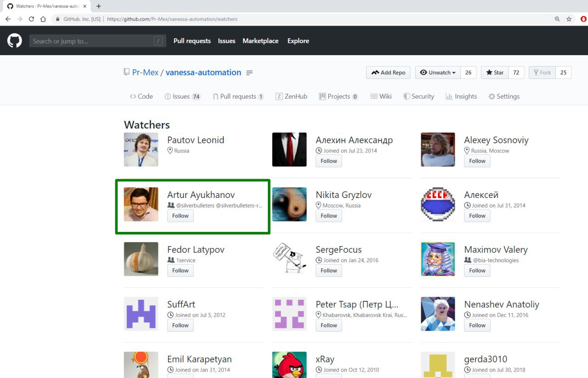Image resolution: width=588 pixels, height=378 pixels.
Task: Open the @bia-technologies organization link
Action: (496, 260)
